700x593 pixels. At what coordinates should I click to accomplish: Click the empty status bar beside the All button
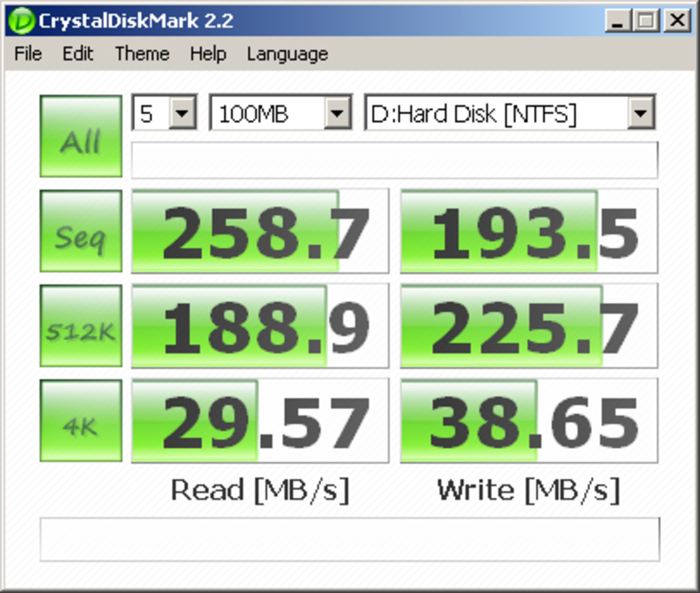394,160
